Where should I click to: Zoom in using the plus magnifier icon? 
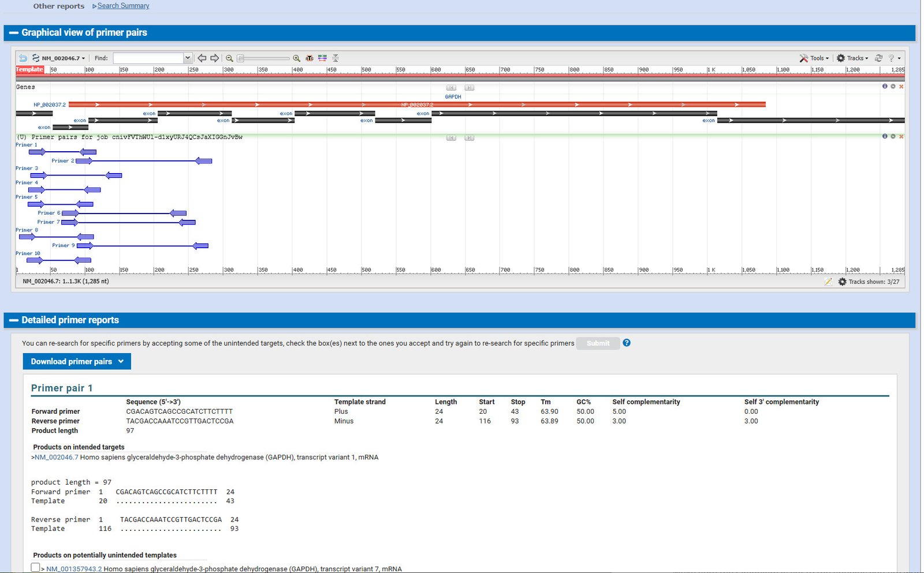[x=296, y=58]
